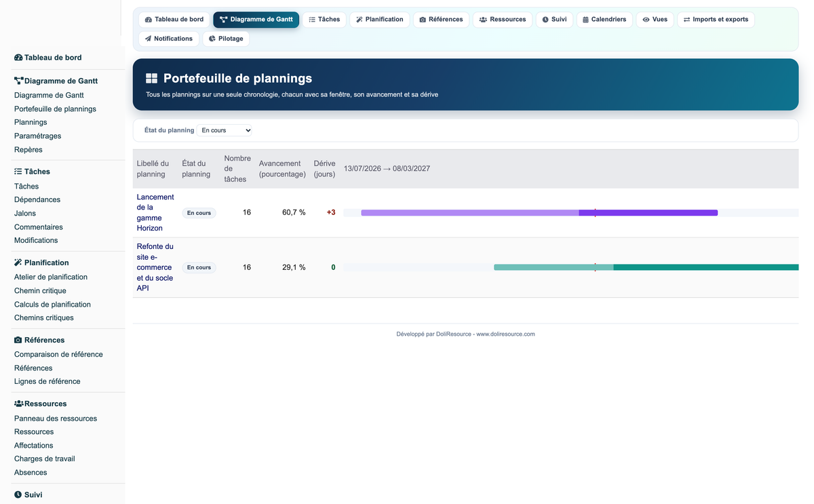Open Affectations in the sidebar
The height and width of the screenshot is (504, 814).
(x=34, y=446)
